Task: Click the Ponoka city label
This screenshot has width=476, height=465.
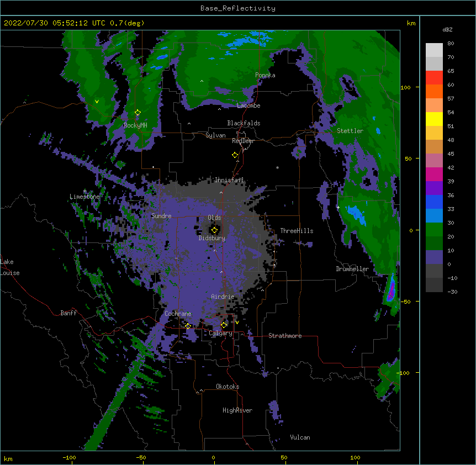Action: click(x=265, y=75)
